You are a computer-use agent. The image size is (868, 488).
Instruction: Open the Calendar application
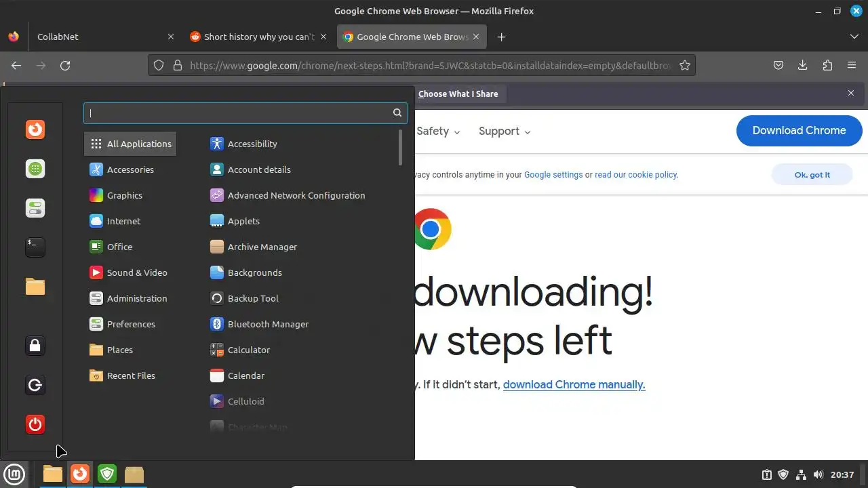tap(237, 375)
